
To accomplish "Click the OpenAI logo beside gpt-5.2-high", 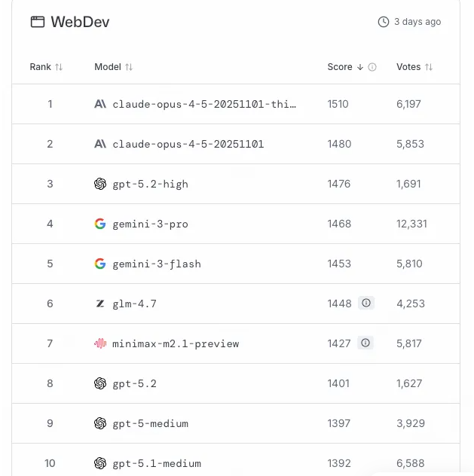I will (x=100, y=184).
